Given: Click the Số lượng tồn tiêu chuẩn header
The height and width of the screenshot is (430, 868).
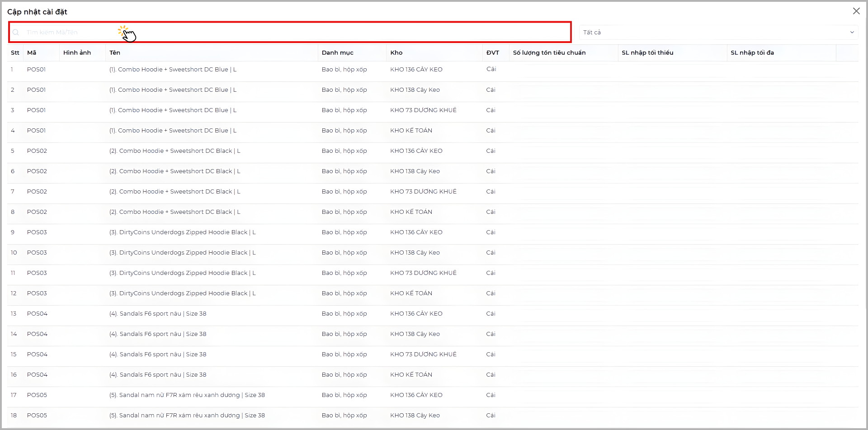Looking at the screenshot, I should pyautogui.click(x=549, y=53).
